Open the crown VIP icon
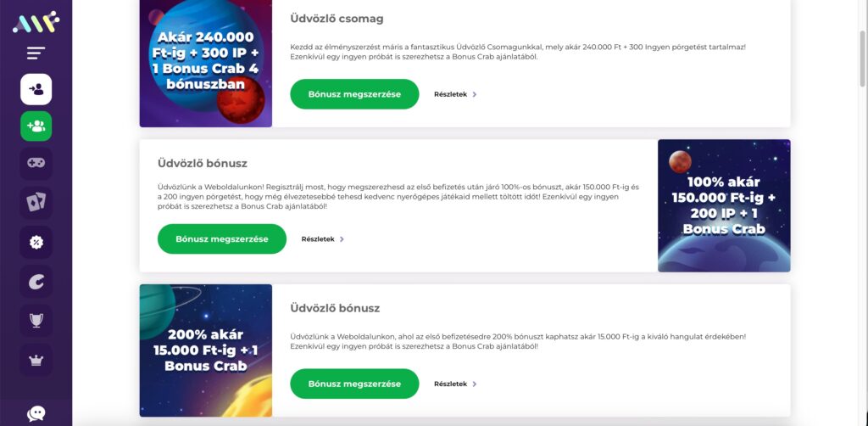The height and width of the screenshot is (426, 868). point(36,360)
